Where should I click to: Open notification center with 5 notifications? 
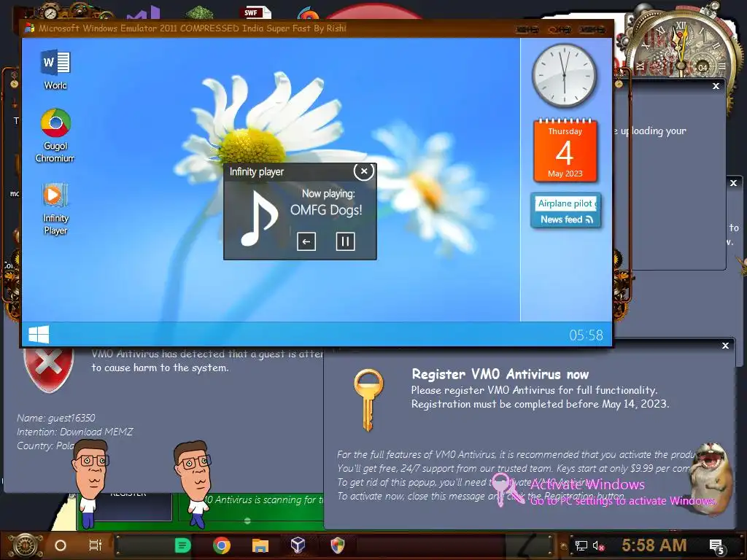pos(717,547)
